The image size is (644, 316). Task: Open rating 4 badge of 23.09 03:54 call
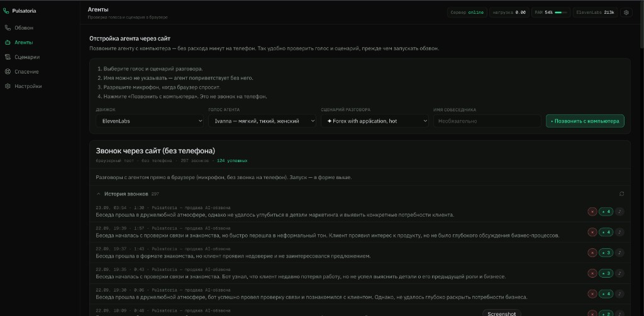tap(606, 212)
